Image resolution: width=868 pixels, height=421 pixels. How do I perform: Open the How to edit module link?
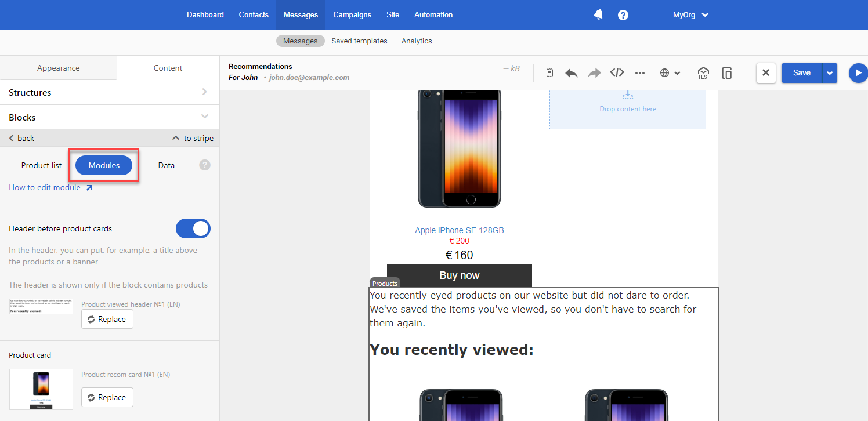(50, 187)
